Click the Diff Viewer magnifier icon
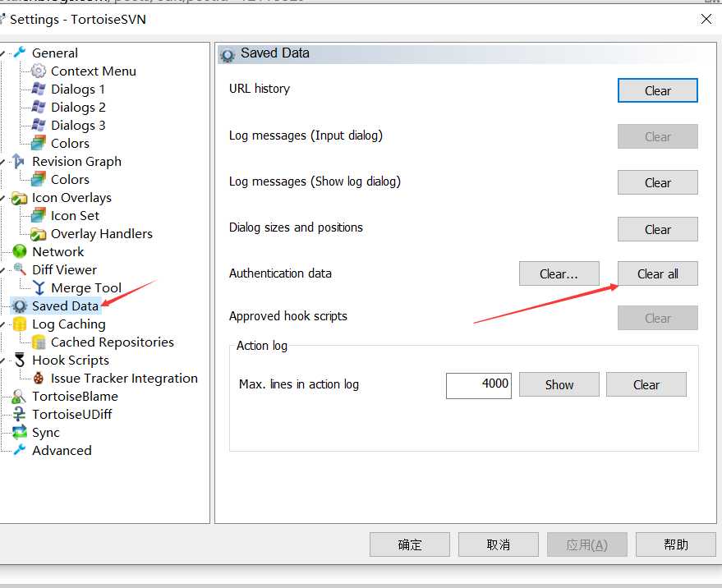 click(20, 269)
